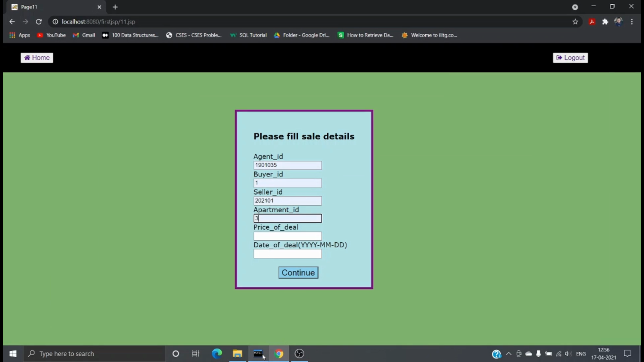Open a new tab with the plus icon
The image size is (644, 362).
point(115,7)
